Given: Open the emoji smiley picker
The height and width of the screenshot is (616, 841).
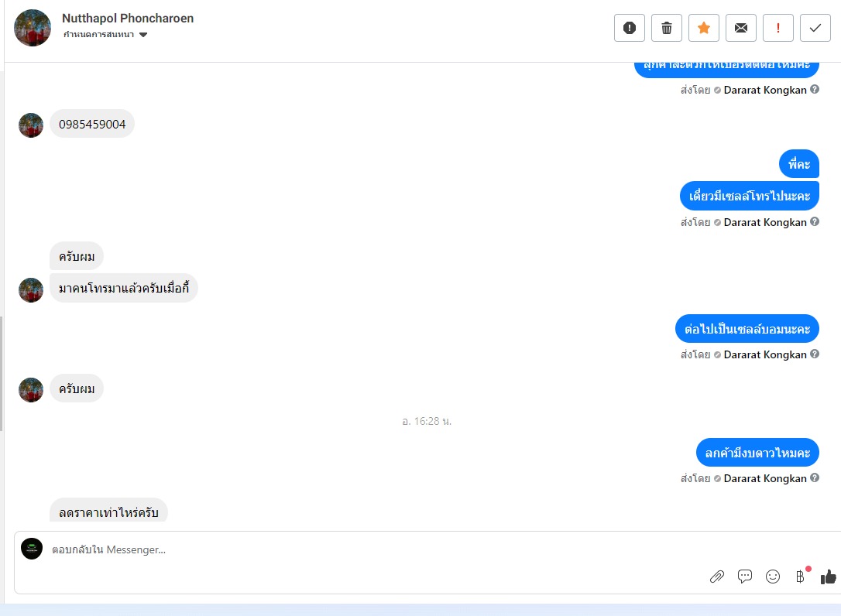Looking at the screenshot, I should (x=772, y=577).
